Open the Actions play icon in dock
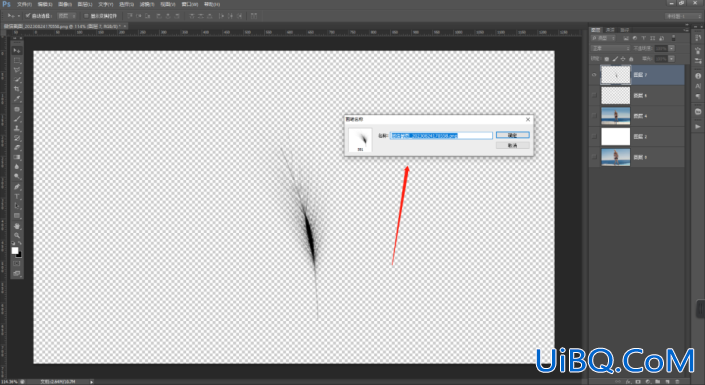Viewport: 705px width, 385px height. click(698, 127)
